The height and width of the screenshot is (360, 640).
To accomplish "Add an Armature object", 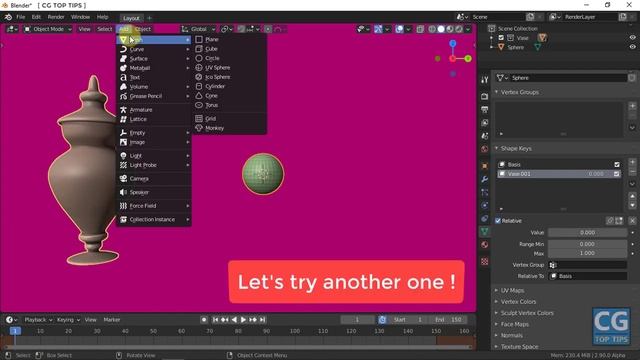I will click(154, 110).
